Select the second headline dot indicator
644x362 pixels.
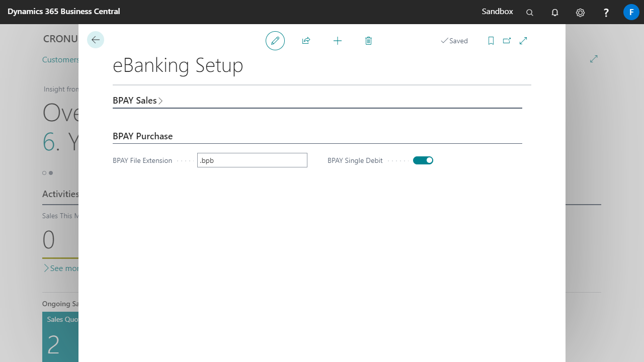pos(51,173)
